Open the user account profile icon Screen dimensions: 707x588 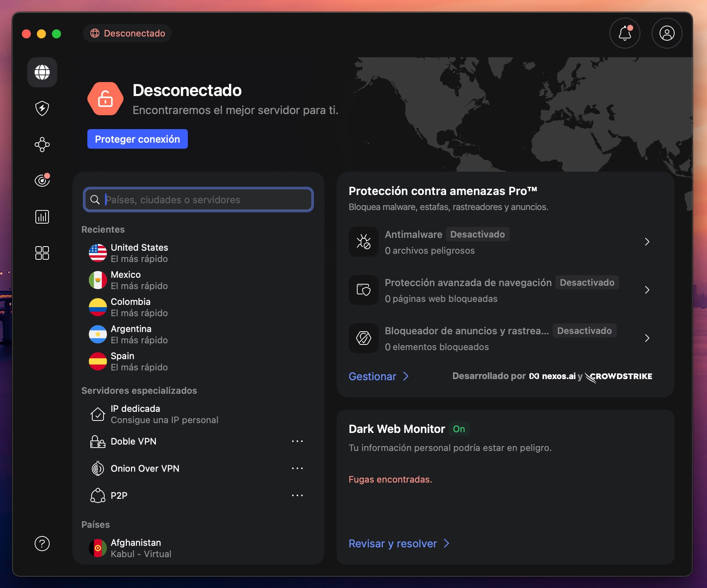click(667, 33)
